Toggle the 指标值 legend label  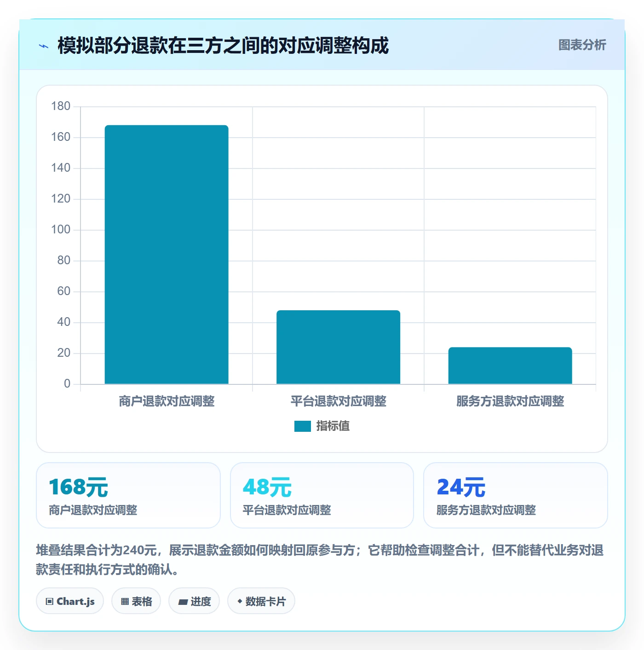pos(333,426)
